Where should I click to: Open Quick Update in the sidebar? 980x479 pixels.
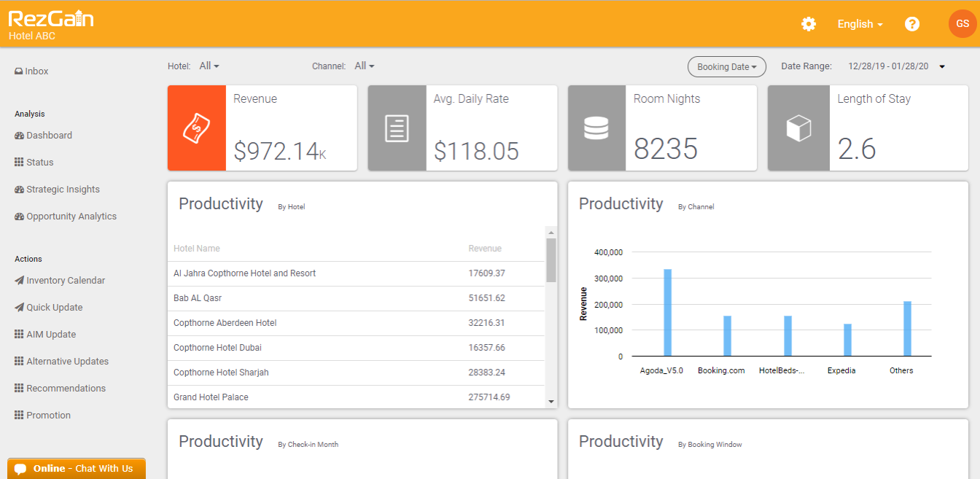point(48,308)
